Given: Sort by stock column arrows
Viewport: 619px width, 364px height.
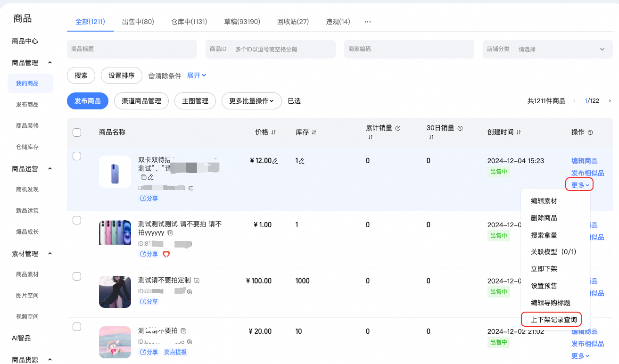Looking at the screenshot, I should (x=314, y=132).
